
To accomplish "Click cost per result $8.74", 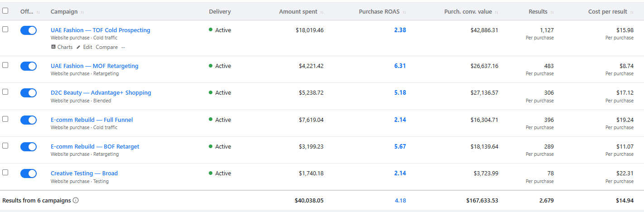I will 626,66.
